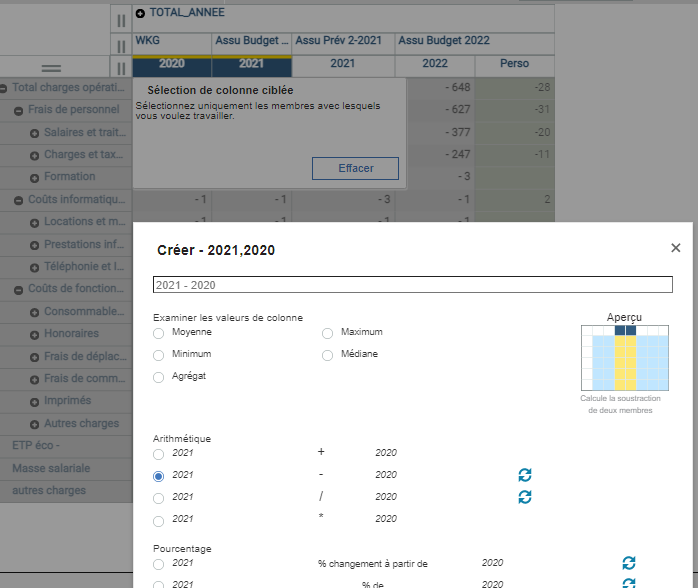Click swap icon on % changement row

point(629,563)
